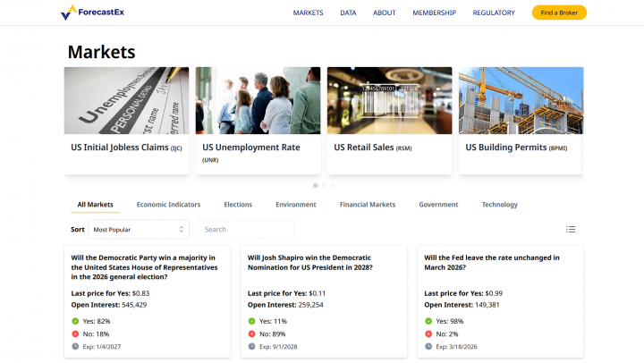Select the Financial Markets tab

[x=367, y=205]
